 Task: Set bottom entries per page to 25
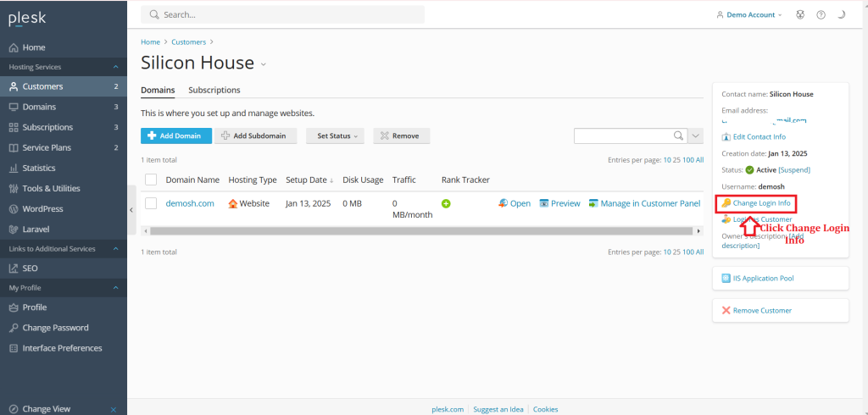676,252
